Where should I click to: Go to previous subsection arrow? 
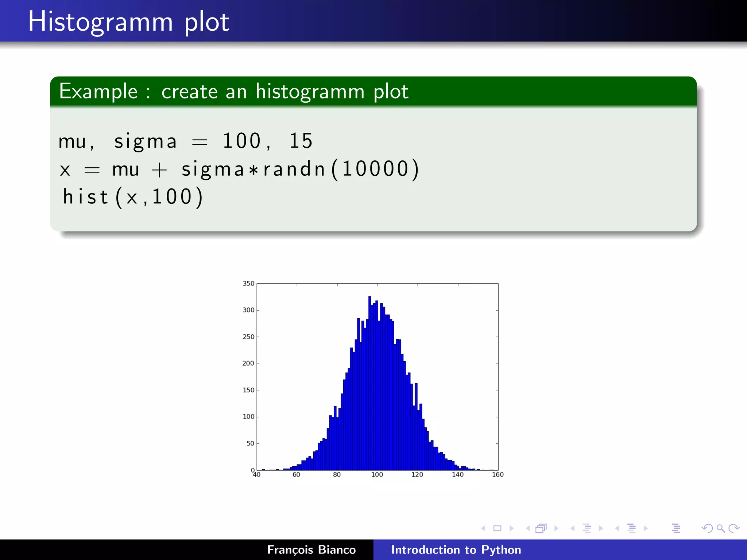pyautogui.click(x=572, y=528)
